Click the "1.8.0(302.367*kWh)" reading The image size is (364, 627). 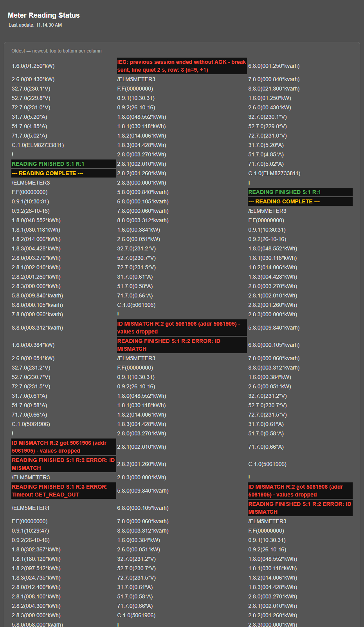pos(36,549)
